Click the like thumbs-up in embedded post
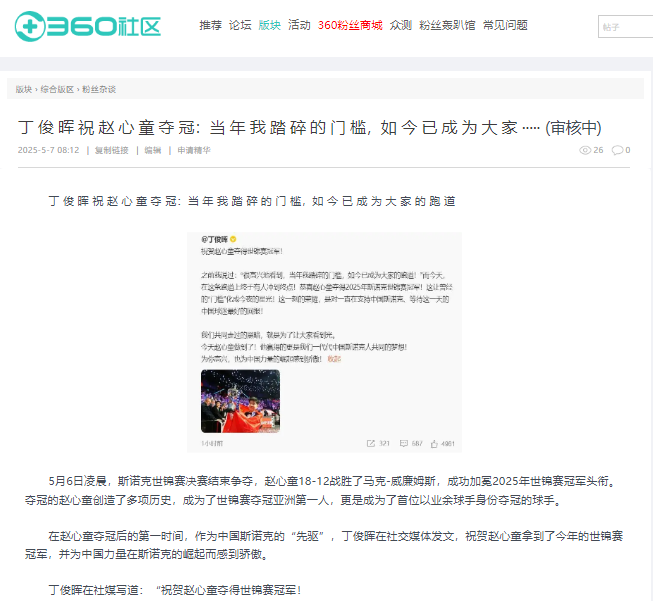Screen dimensions: 653x601 click(x=434, y=444)
